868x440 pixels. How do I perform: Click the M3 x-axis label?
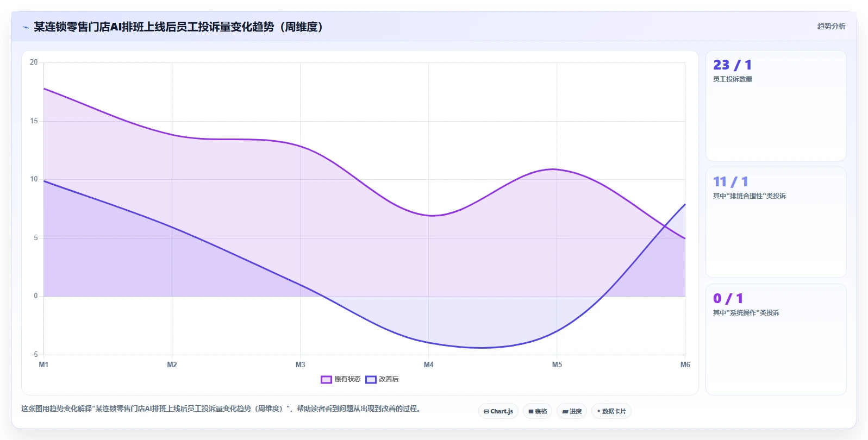pyautogui.click(x=300, y=364)
